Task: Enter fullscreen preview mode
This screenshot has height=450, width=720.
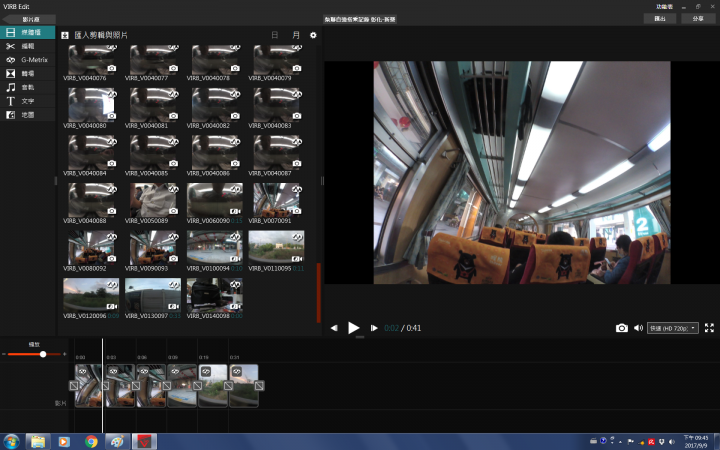Action: tap(709, 328)
